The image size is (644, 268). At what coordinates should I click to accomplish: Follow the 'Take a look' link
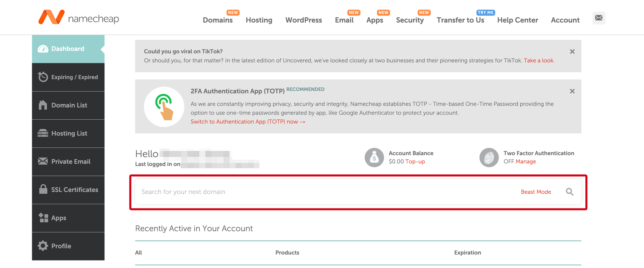[539, 60]
